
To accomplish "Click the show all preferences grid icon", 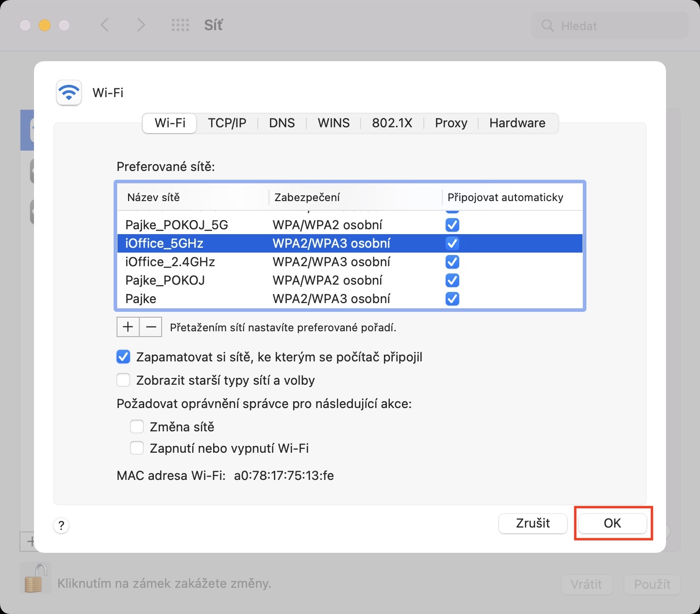I will coord(181,25).
